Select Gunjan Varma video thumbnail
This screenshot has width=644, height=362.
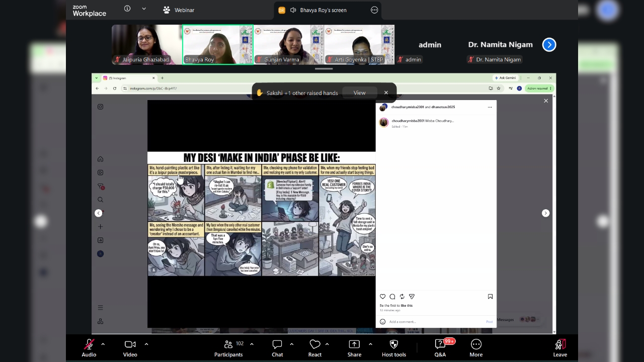[x=289, y=45]
